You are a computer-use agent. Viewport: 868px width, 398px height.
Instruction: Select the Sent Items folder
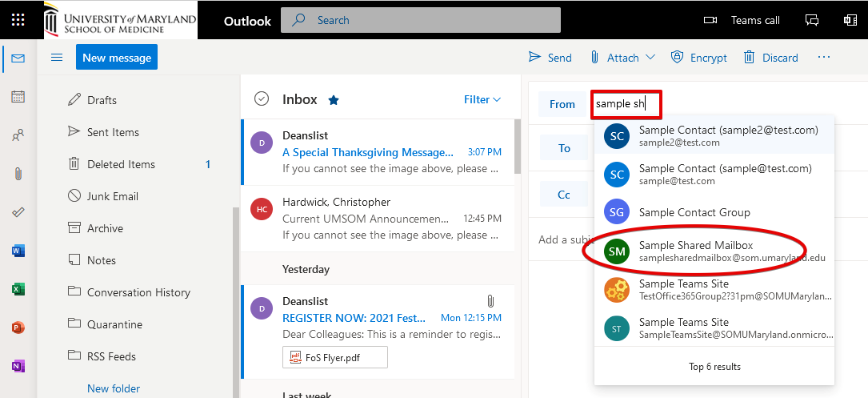(x=113, y=132)
